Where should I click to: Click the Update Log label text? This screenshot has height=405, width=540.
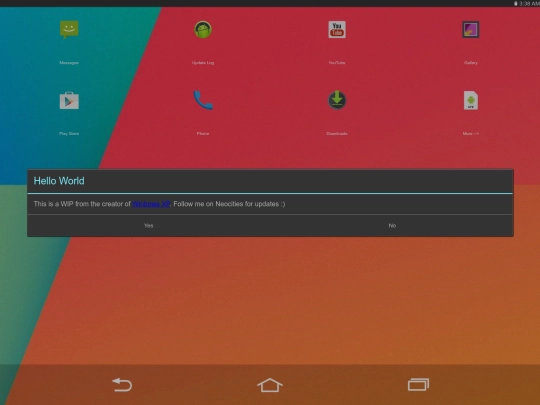coord(203,63)
